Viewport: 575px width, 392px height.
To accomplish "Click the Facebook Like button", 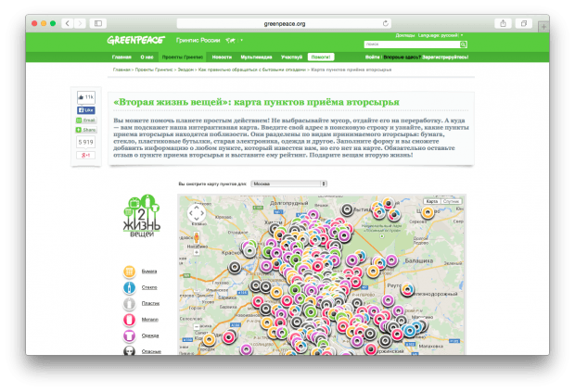I will [86, 109].
